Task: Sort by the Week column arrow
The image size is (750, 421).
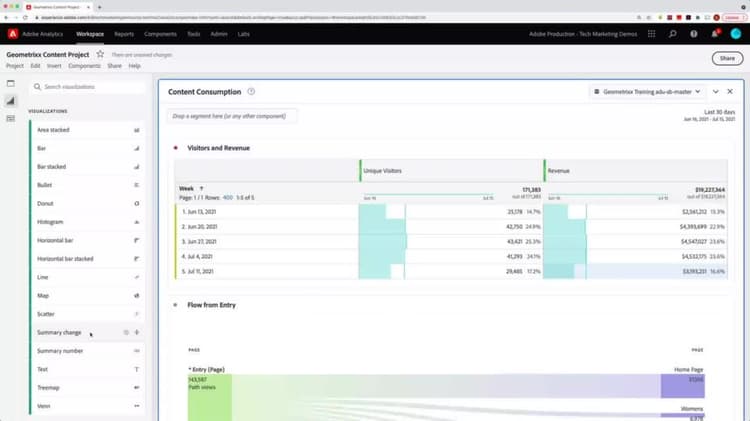Action: pyautogui.click(x=201, y=188)
